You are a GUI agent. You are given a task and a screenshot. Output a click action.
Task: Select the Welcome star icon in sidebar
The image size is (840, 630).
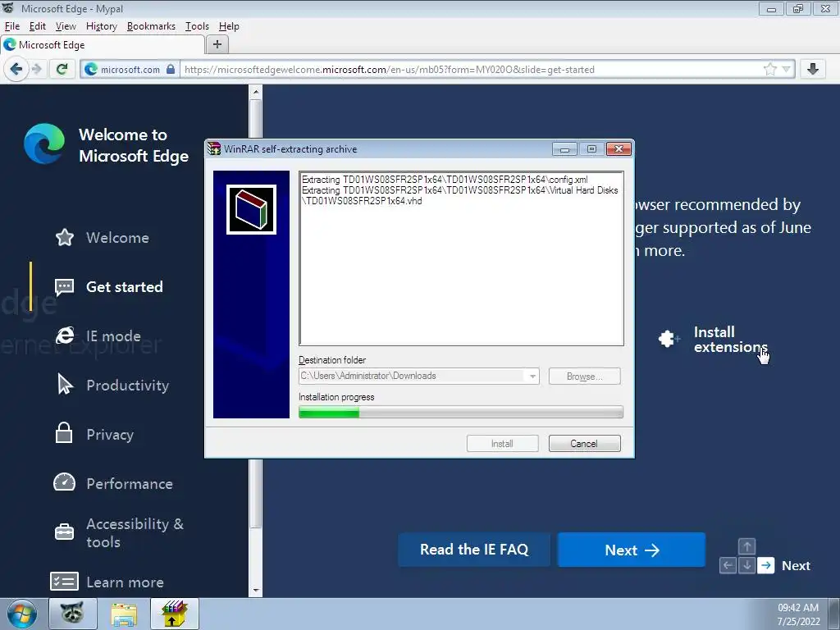click(65, 237)
